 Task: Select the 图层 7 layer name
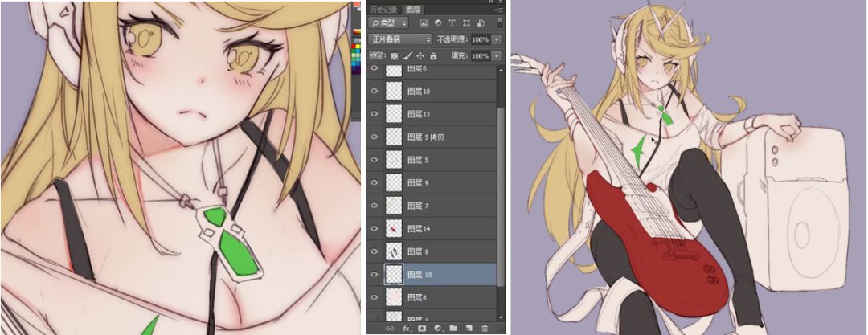(x=417, y=206)
